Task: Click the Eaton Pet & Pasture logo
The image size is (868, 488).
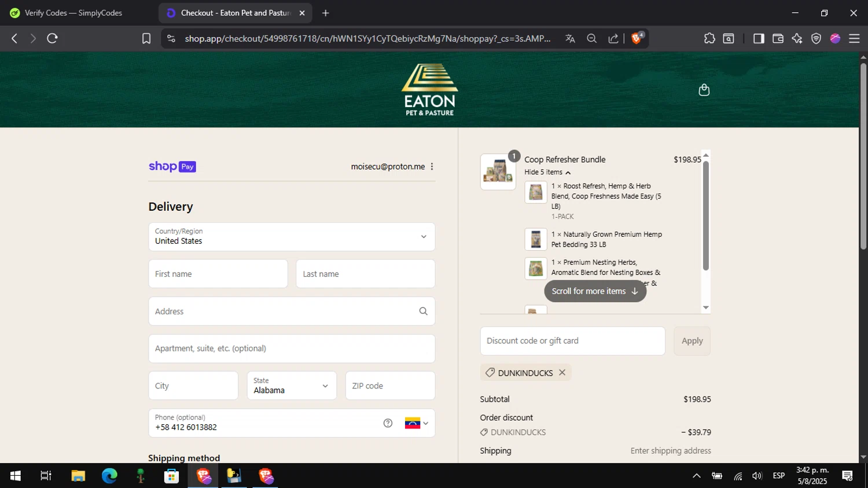Action: pos(430,90)
